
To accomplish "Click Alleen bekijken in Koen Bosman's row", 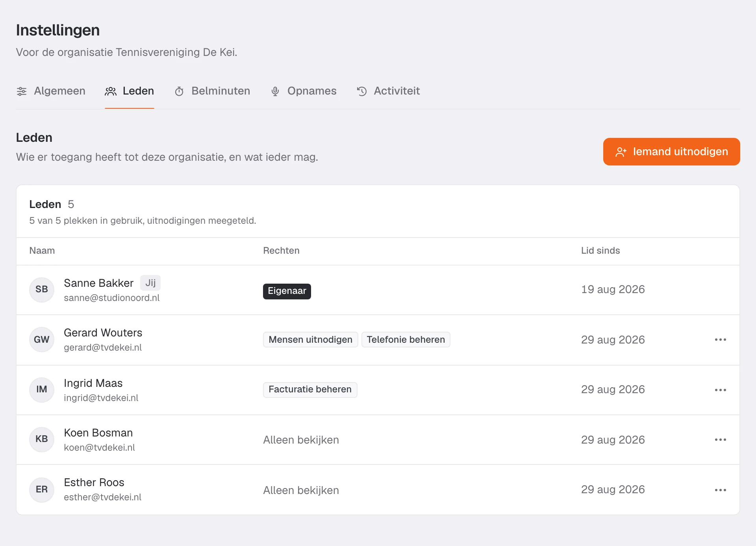I will coord(301,440).
